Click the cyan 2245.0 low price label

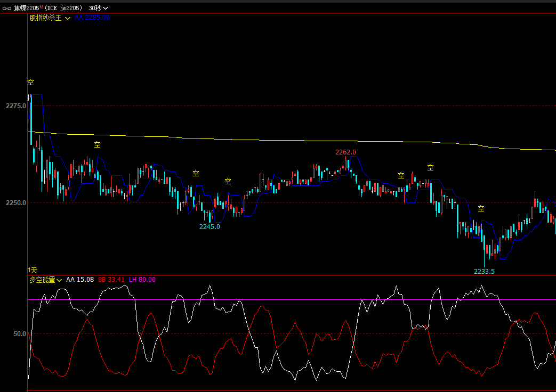(209, 226)
